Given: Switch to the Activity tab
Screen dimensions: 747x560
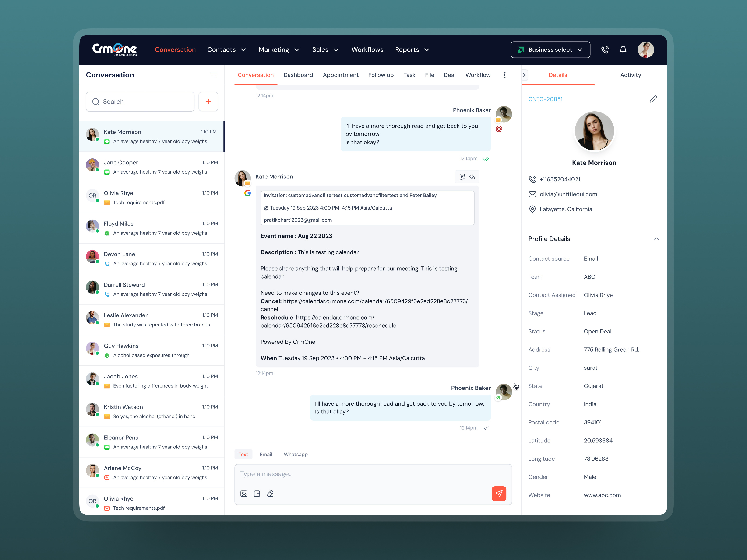Looking at the screenshot, I should pyautogui.click(x=631, y=75).
